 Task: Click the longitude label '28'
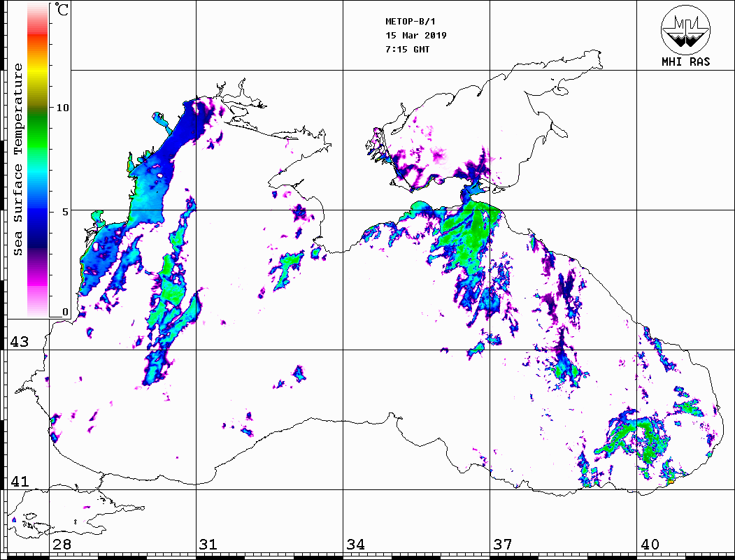coord(62,545)
